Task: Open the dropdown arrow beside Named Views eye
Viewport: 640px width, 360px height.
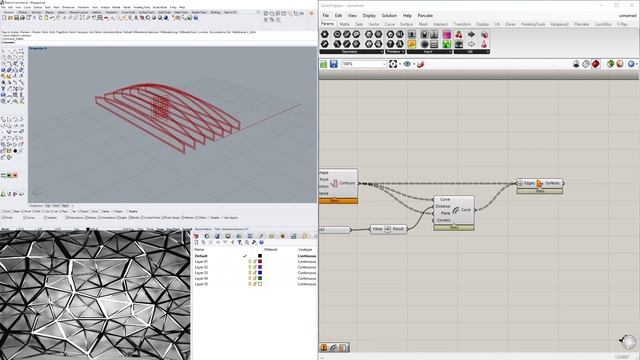Action: (413, 64)
